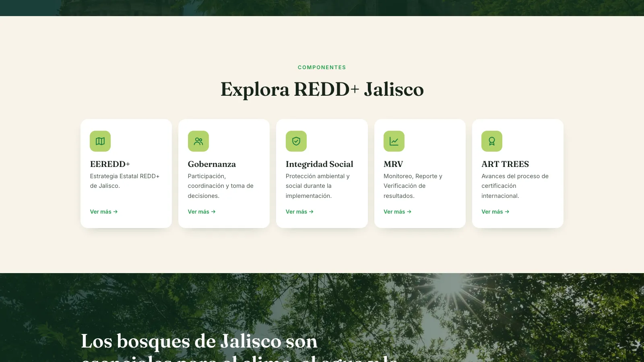
Task: Select the Integridad Social card title
Action: [x=319, y=164]
